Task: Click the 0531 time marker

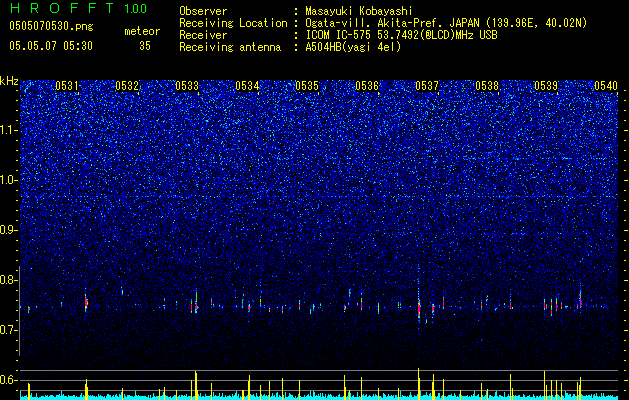Action: pyautogui.click(x=67, y=85)
